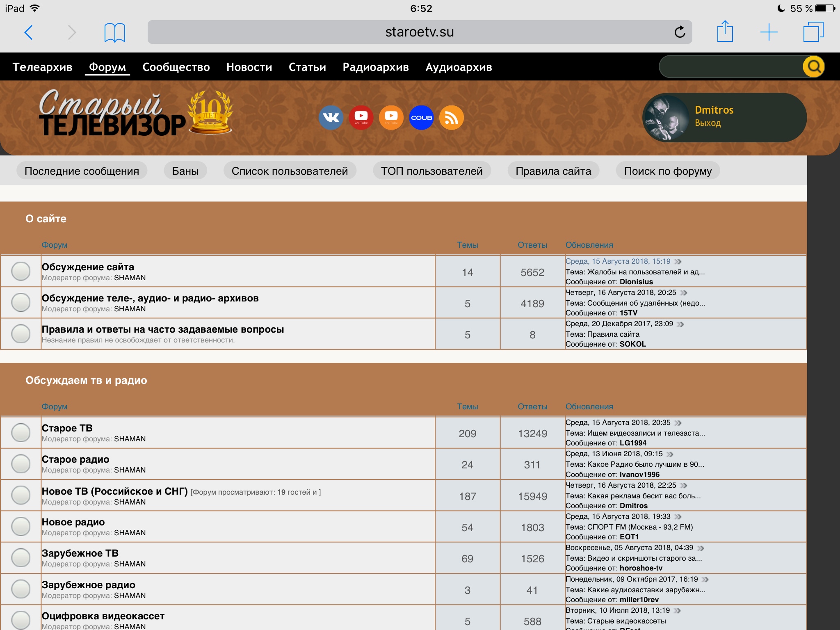Open the orange YouTube channel icon
Image resolution: width=840 pixels, height=630 pixels.
[391, 118]
